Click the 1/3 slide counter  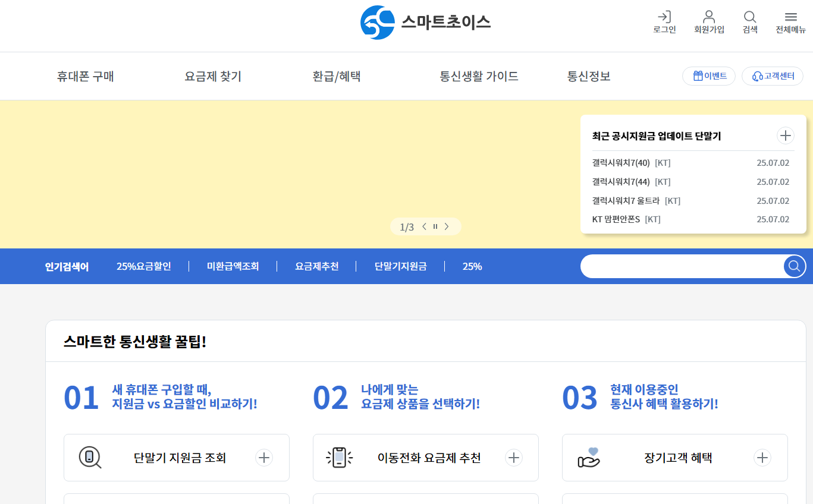click(407, 227)
